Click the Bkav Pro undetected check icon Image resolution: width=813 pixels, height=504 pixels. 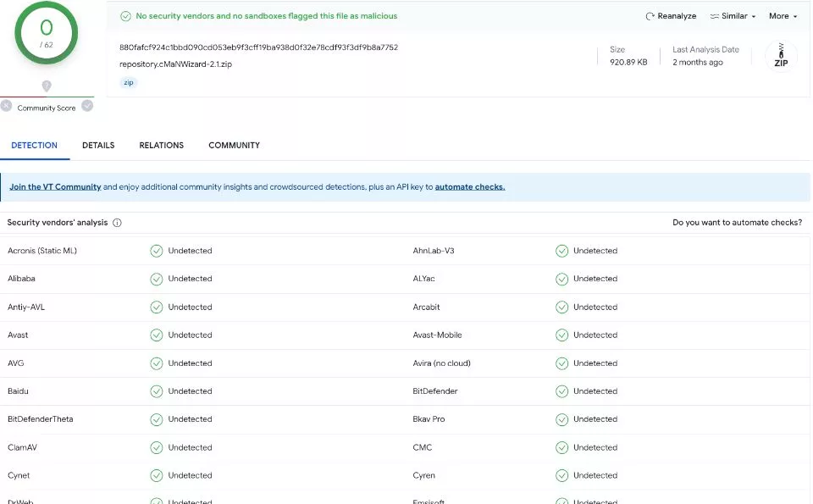[x=562, y=419]
